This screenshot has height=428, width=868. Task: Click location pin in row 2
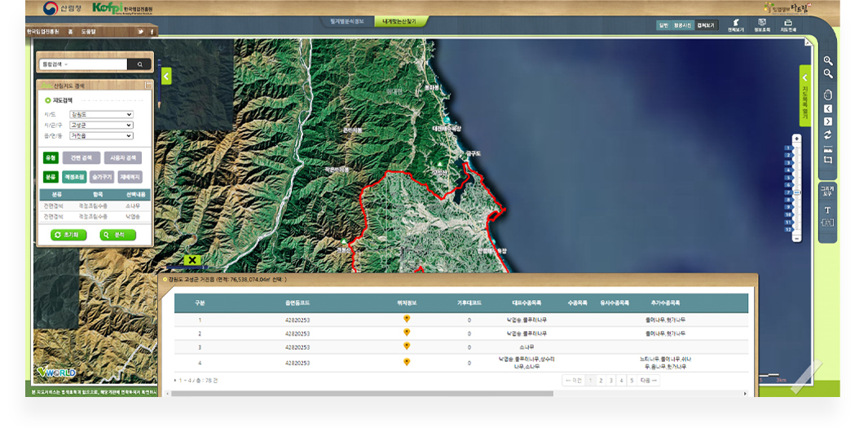(407, 333)
